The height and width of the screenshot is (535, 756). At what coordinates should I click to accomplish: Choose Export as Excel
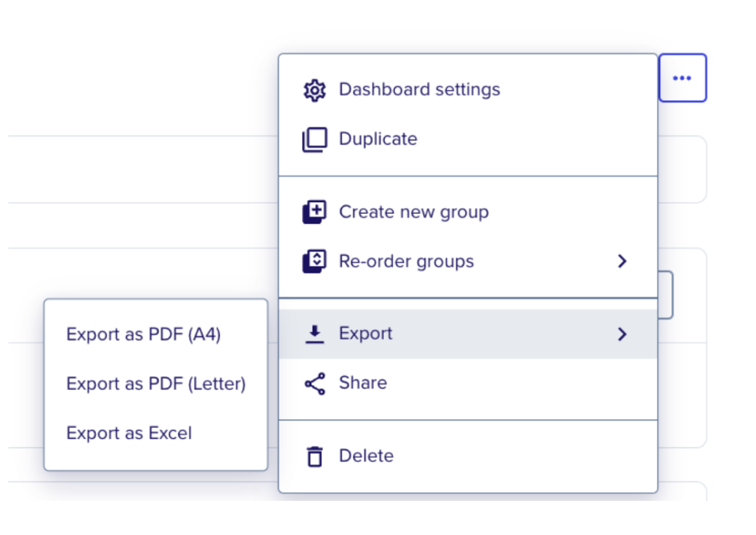click(156, 433)
